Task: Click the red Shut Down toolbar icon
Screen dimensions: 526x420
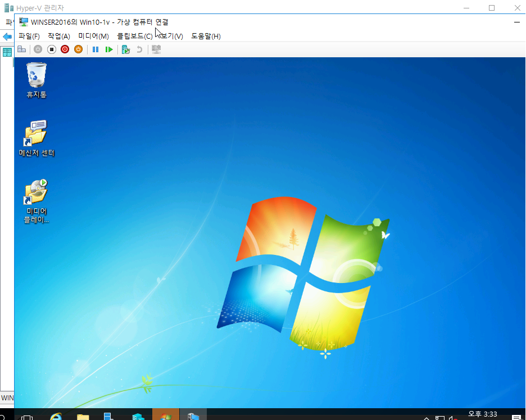Action: [65, 49]
